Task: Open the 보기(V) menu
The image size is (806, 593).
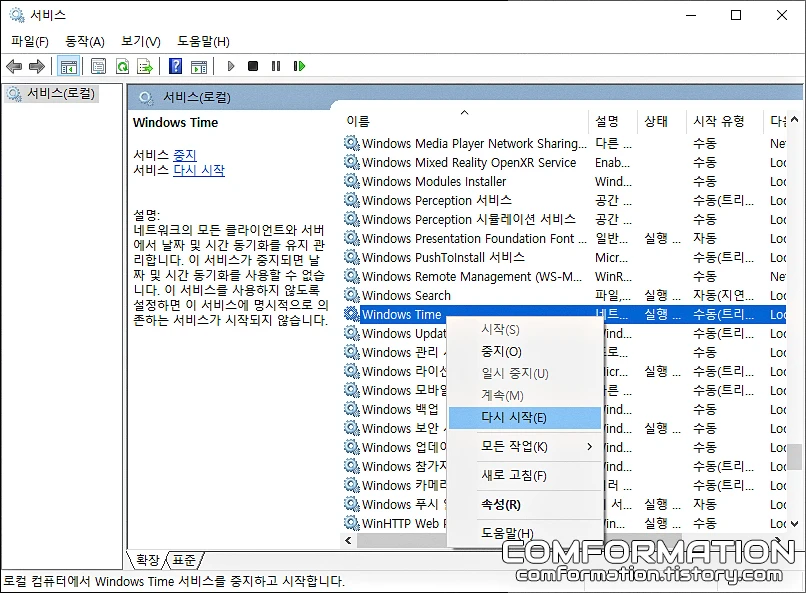Action: [x=141, y=41]
